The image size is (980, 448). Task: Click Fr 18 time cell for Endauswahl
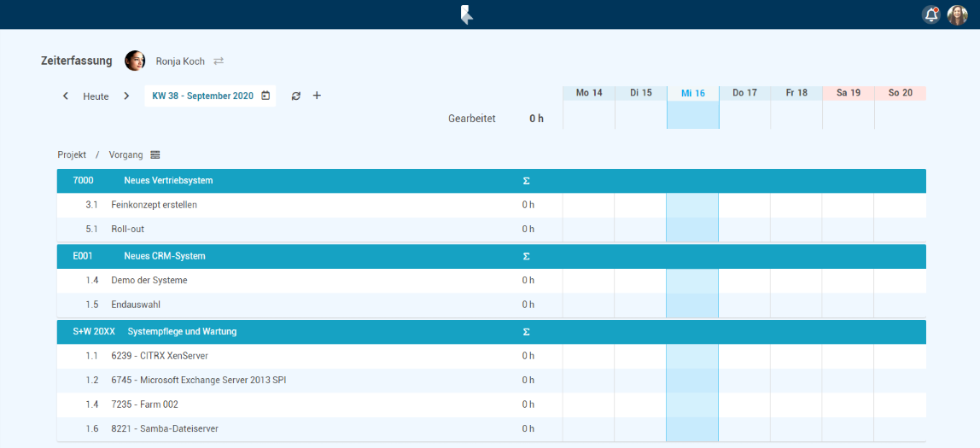pos(796,305)
